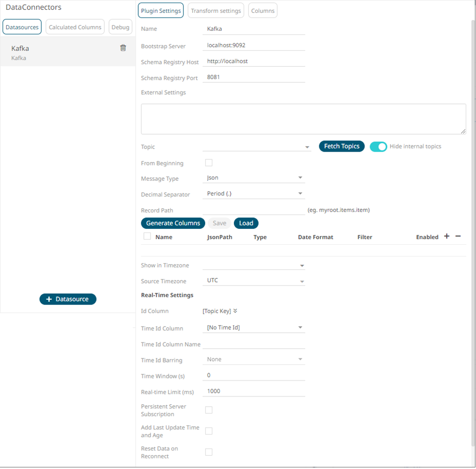Click the External Settings text area
The width and height of the screenshot is (476, 469).
click(x=304, y=119)
